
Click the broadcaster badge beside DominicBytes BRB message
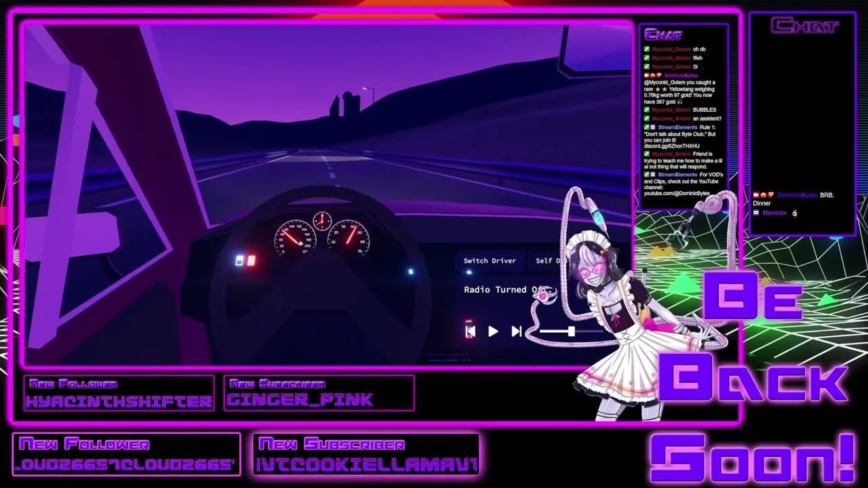[x=756, y=195]
